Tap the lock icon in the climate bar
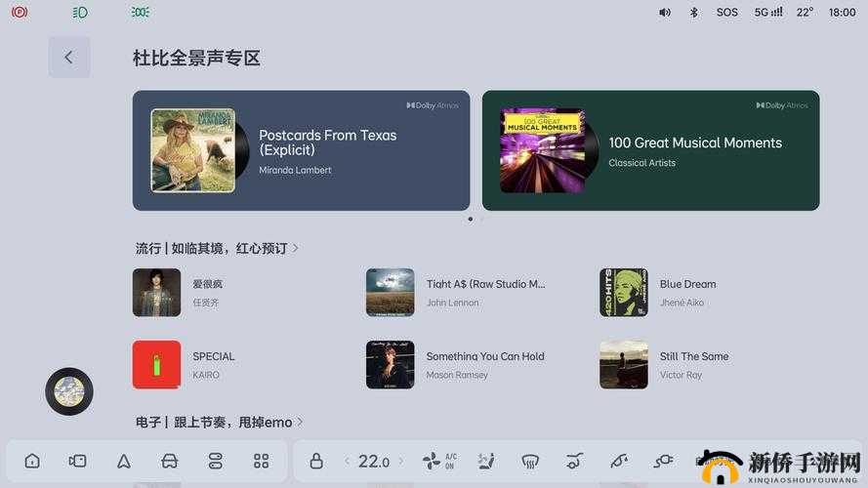The image size is (868, 488). point(315,461)
